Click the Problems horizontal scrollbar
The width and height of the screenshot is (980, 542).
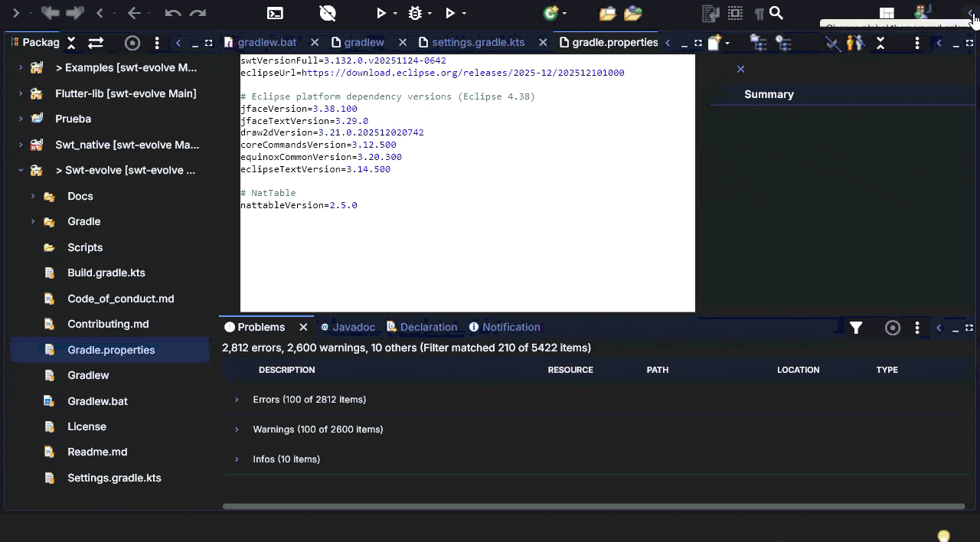point(593,506)
